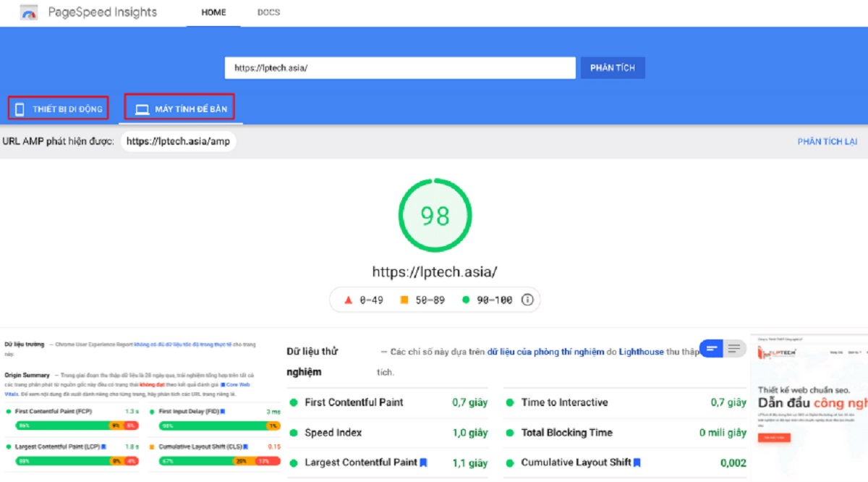Click the score legend info icon
868x482 pixels.
pyautogui.click(x=527, y=300)
